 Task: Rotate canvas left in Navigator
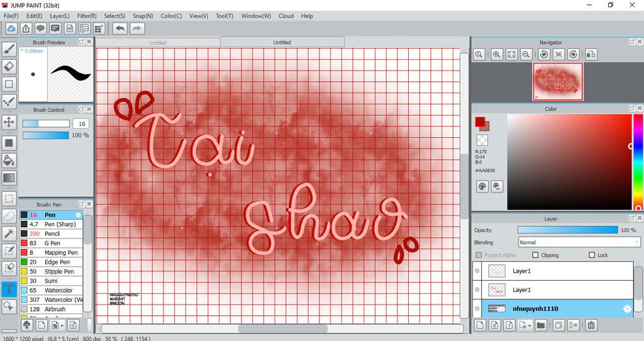coord(544,54)
